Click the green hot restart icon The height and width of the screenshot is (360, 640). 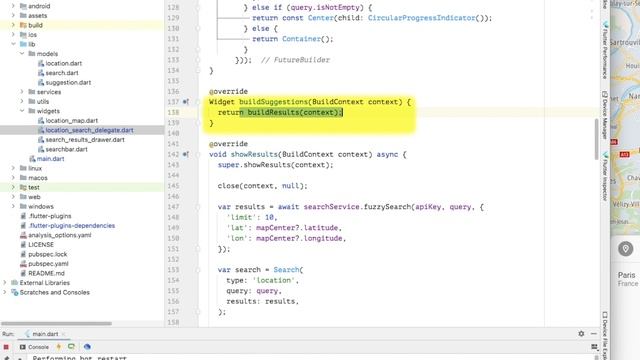(x=71, y=347)
